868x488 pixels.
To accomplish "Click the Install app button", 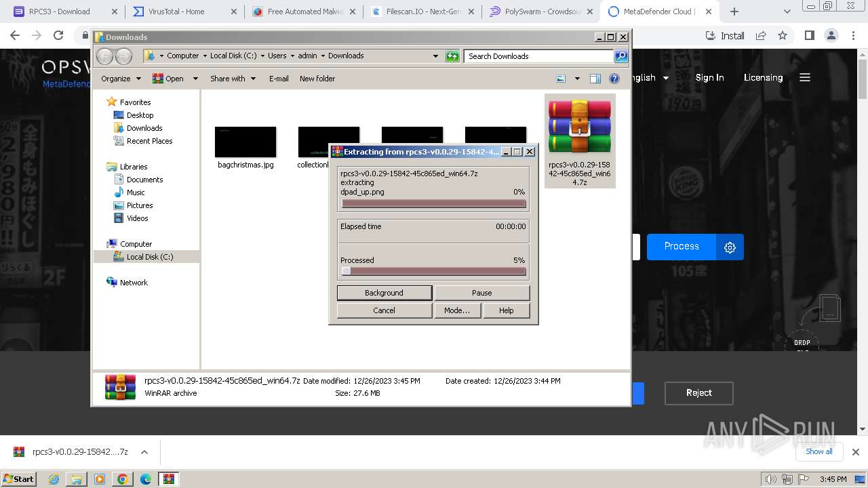I will point(725,36).
